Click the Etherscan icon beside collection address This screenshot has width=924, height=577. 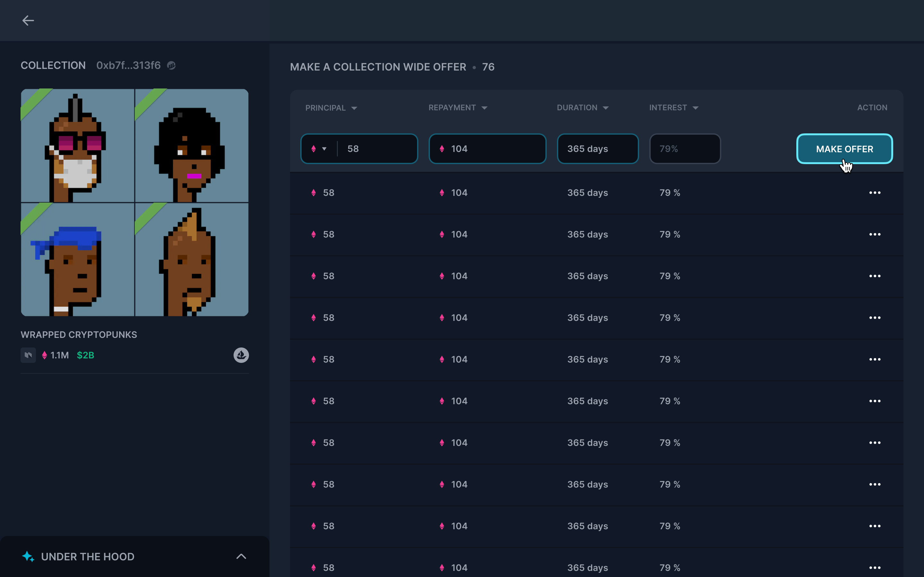pos(171,66)
